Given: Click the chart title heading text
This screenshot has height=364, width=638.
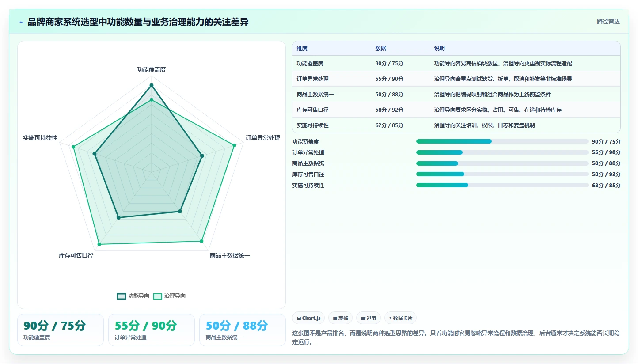Looking at the screenshot, I should click(138, 22).
